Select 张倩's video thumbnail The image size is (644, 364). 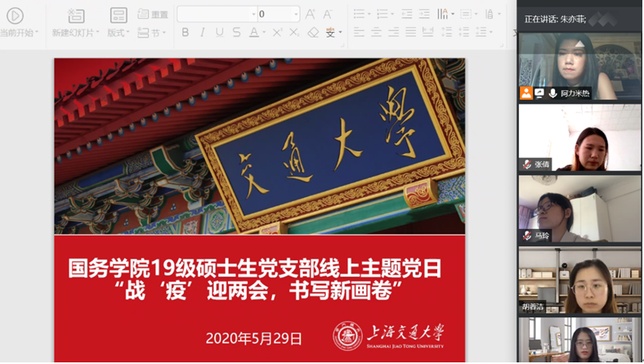(x=579, y=137)
